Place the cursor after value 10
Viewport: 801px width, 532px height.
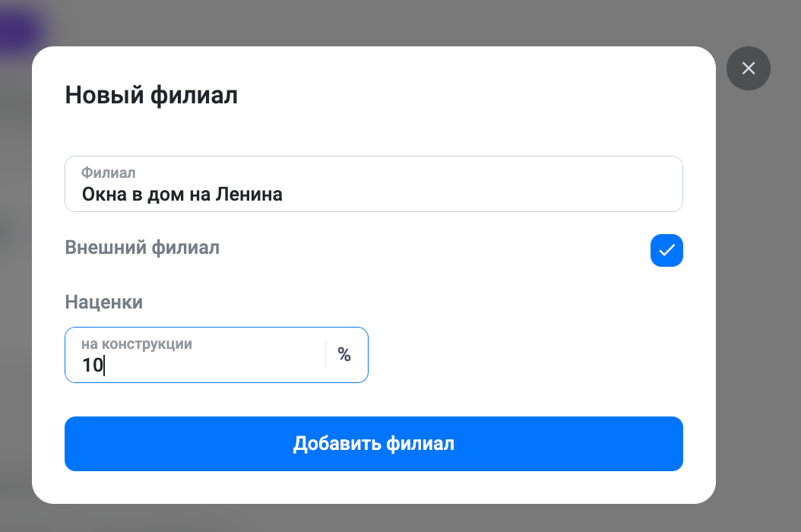click(104, 366)
